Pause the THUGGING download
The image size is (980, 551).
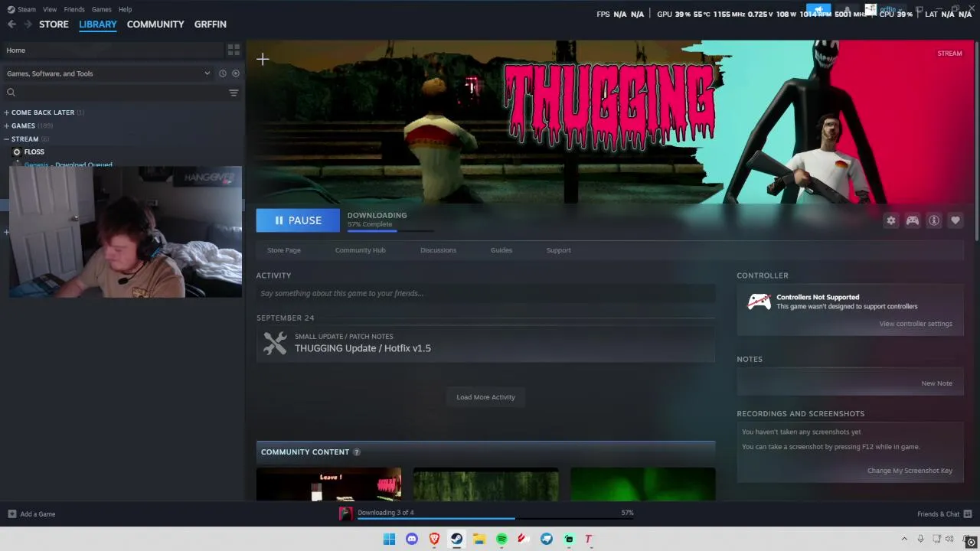click(298, 220)
